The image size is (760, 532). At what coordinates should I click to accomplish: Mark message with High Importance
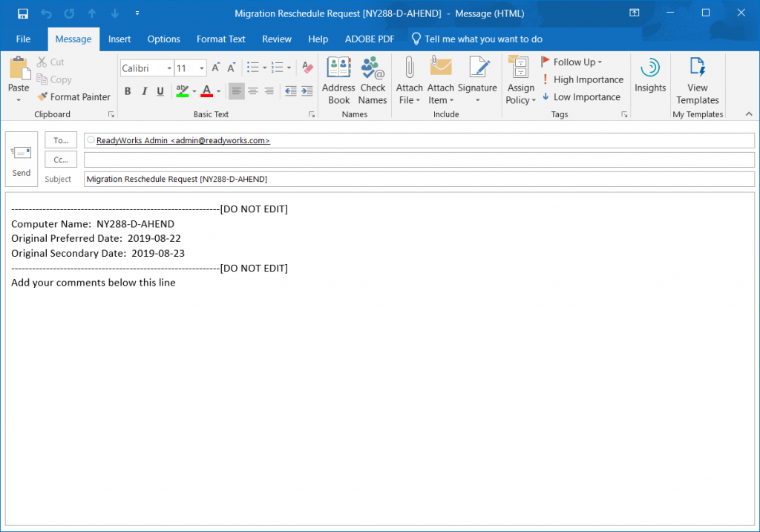click(x=583, y=79)
